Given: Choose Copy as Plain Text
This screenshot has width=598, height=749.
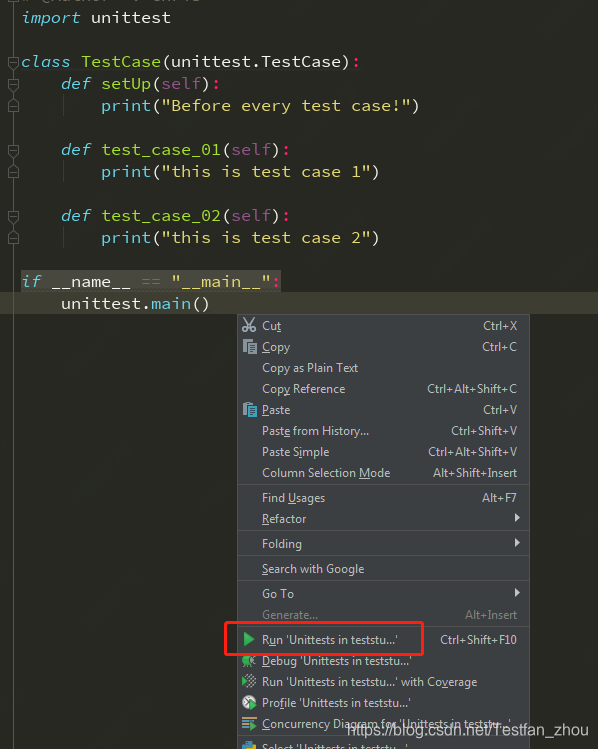Looking at the screenshot, I should tap(384, 368).
